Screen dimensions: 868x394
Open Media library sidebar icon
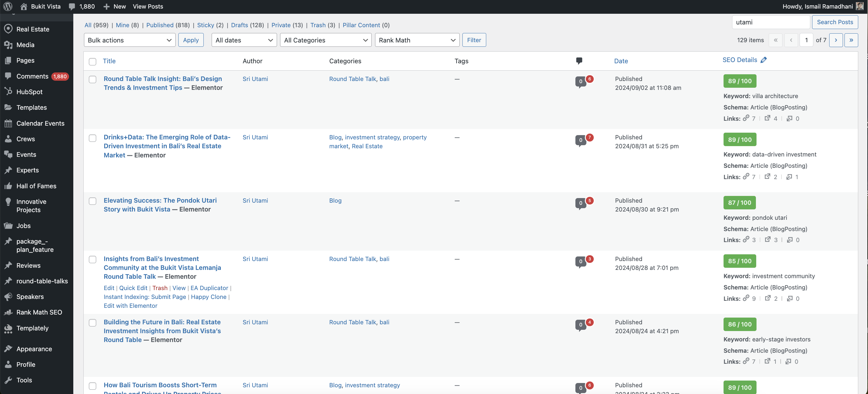pyautogui.click(x=9, y=45)
